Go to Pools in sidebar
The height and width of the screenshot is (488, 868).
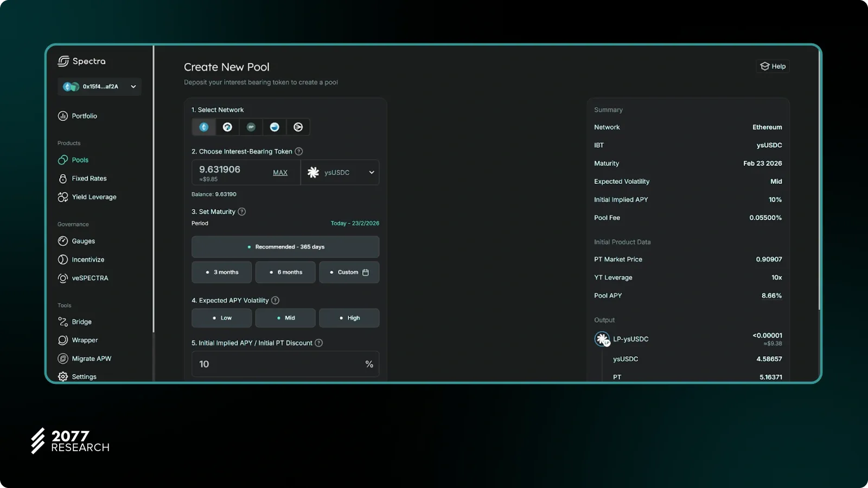[80, 160]
